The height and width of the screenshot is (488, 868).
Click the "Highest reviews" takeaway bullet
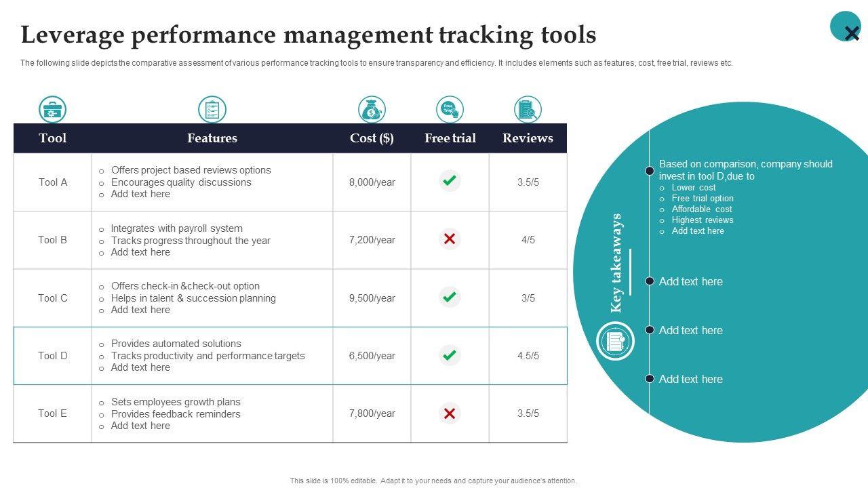pyautogui.click(x=703, y=220)
